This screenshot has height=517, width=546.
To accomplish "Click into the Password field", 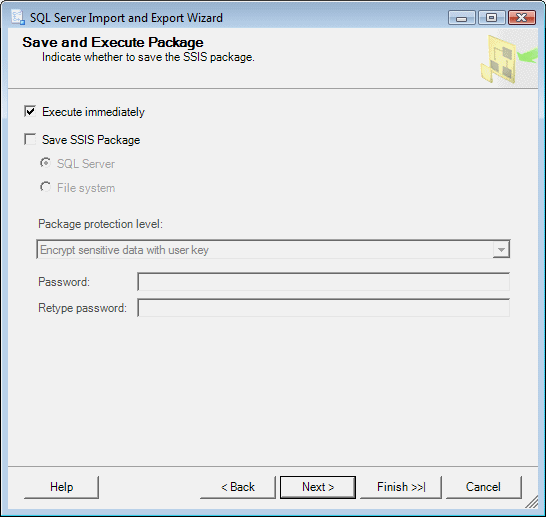I will coord(324,282).
